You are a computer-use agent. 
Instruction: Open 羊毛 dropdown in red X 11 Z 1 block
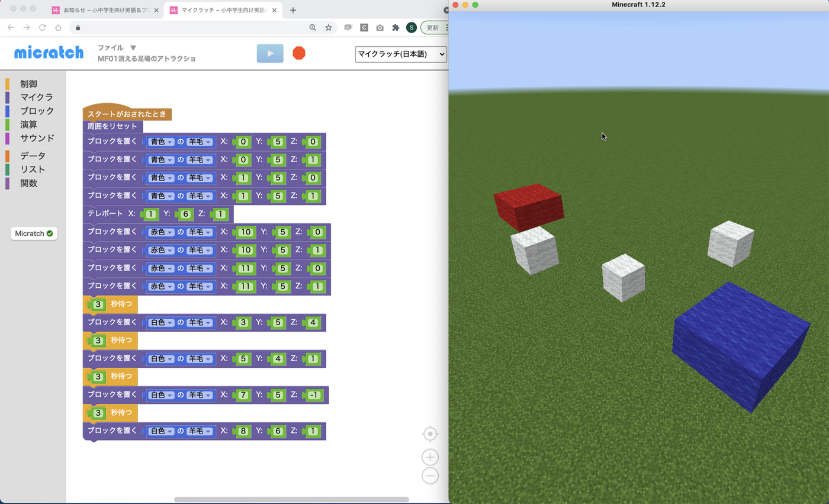(x=200, y=286)
